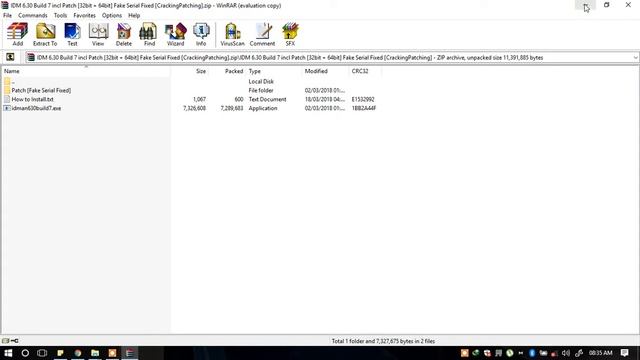Show archive Info

point(201,34)
